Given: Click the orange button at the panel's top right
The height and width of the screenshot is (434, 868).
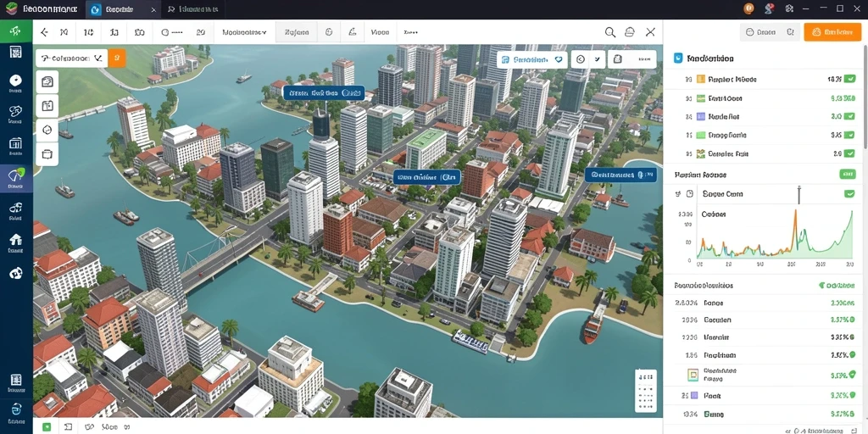Looking at the screenshot, I should [832, 32].
